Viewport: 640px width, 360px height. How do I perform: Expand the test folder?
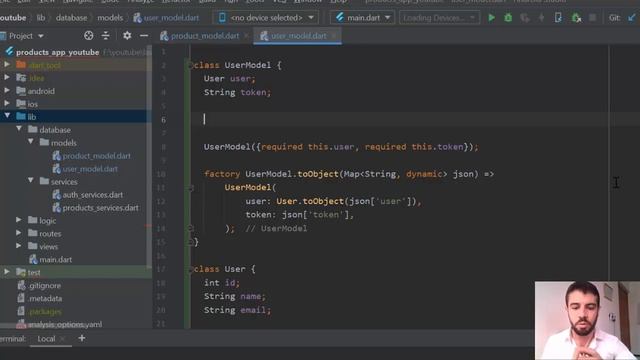click(7, 272)
